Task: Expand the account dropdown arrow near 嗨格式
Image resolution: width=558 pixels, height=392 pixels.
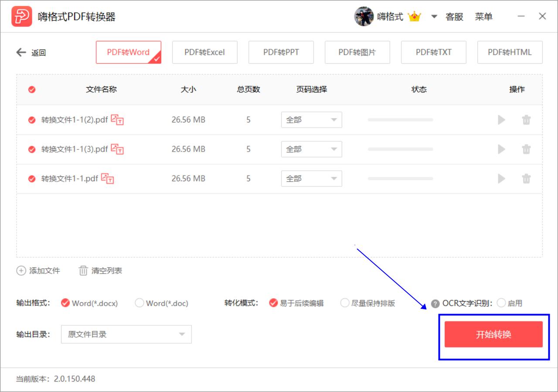Action: pyautogui.click(x=434, y=17)
